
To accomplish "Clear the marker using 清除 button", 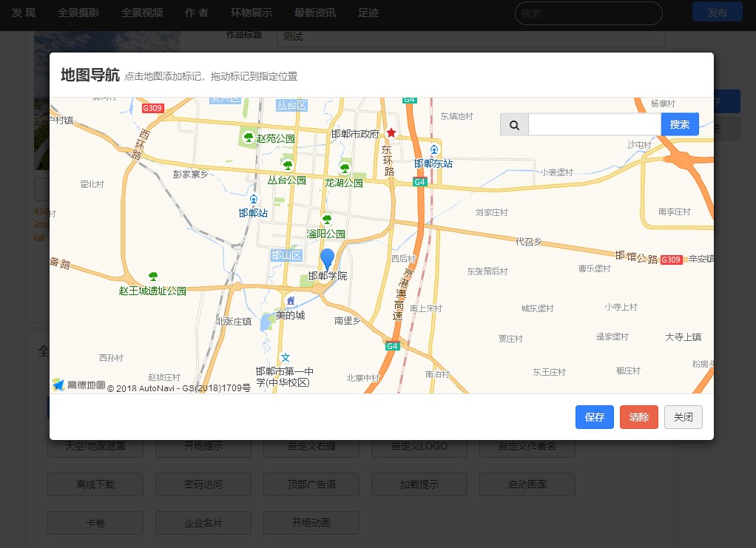I will coord(639,417).
